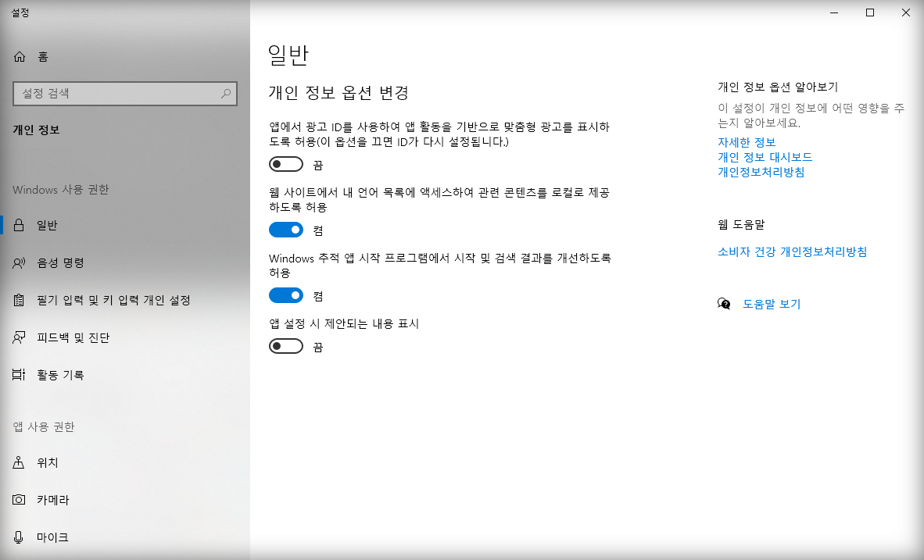Turn off Windows 추적 앱 시작 toggle
Screen dimensions: 924x560
click(x=286, y=295)
